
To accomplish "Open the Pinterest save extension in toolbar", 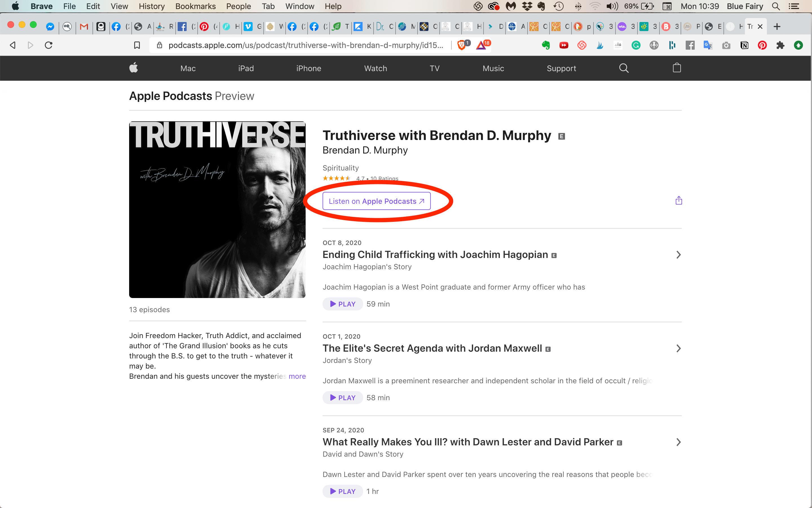I will coord(762,45).
